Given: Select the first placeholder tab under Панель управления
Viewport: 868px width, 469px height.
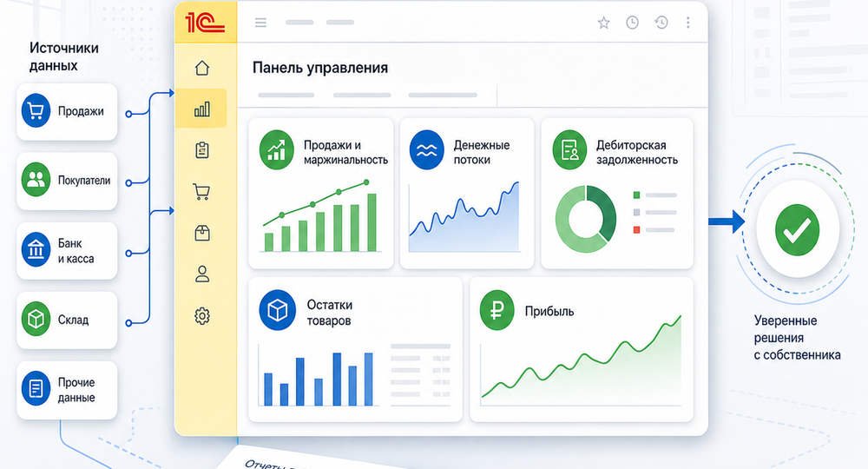Looking at the screenshot, I should 286,96.
